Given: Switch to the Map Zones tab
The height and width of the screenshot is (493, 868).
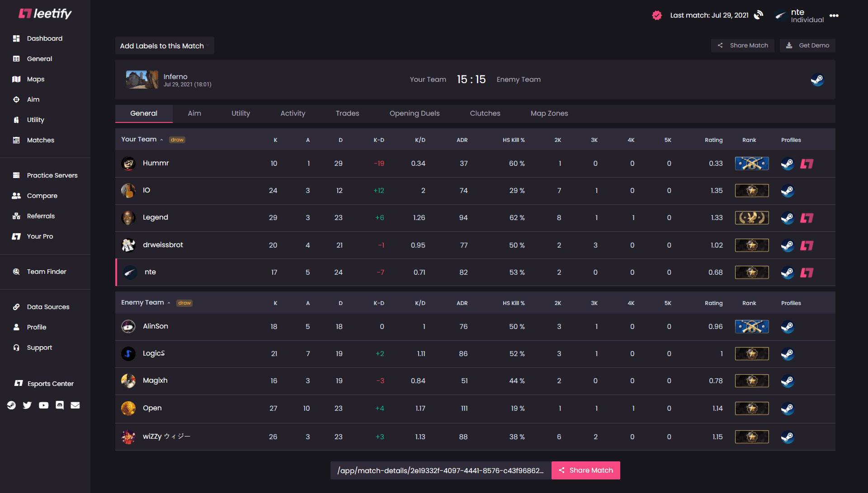Looking at the screenshot, I should 549,113.
